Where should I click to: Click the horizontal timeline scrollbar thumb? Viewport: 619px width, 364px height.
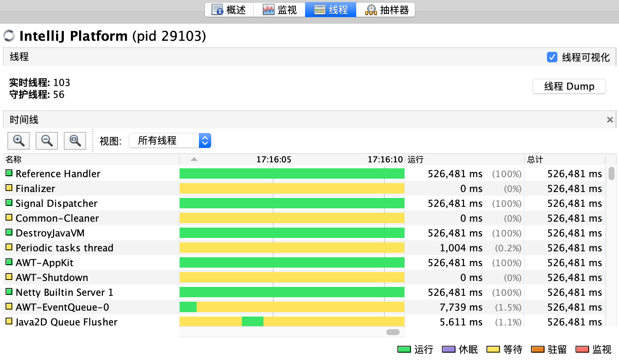pos(393,332)
